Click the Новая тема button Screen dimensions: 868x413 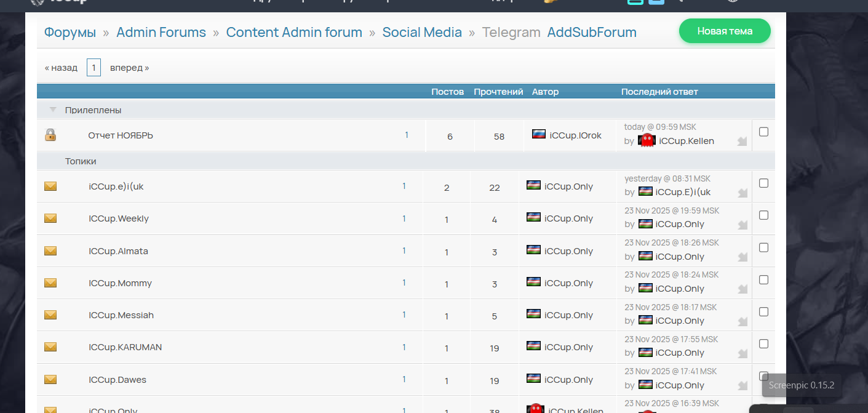coord(725,31)
